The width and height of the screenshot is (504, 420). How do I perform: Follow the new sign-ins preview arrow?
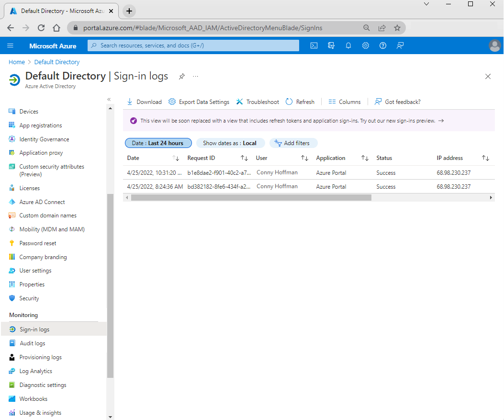[x=441, y=121]
